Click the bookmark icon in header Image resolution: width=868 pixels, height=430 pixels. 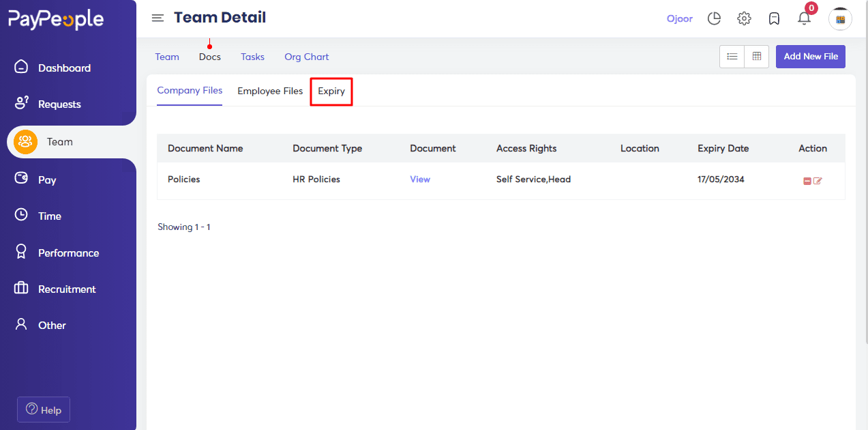click(x=774, y=18)
